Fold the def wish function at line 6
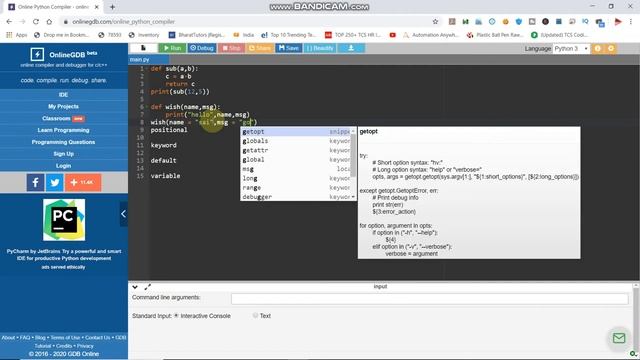The height and width of the screenshot is (360, 640). 147,107
